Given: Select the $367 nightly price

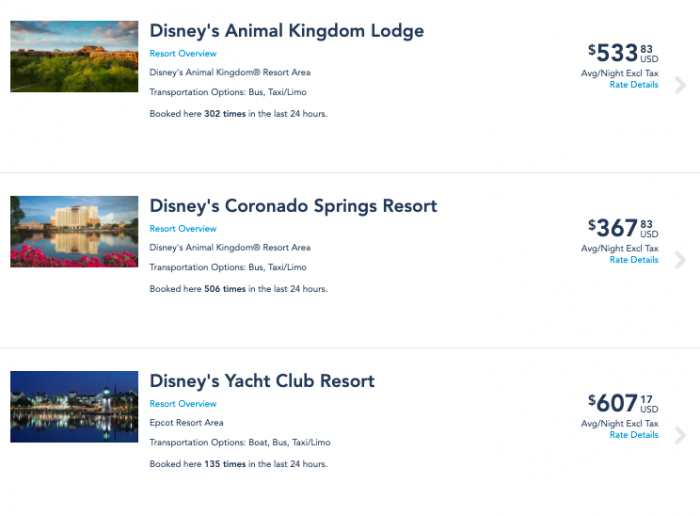Looking at the screenshot, I should [617, 228].
